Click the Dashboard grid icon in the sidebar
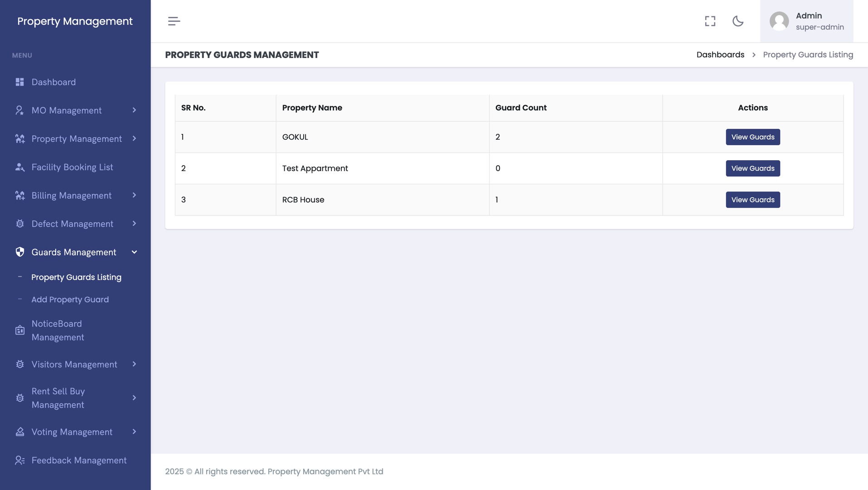 (x=20, y=82)
